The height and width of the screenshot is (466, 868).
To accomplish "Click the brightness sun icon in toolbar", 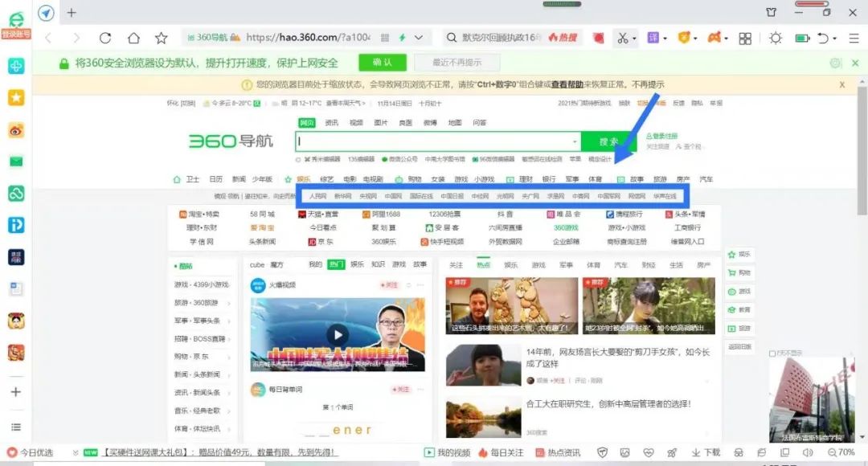I will pos(776,39).
